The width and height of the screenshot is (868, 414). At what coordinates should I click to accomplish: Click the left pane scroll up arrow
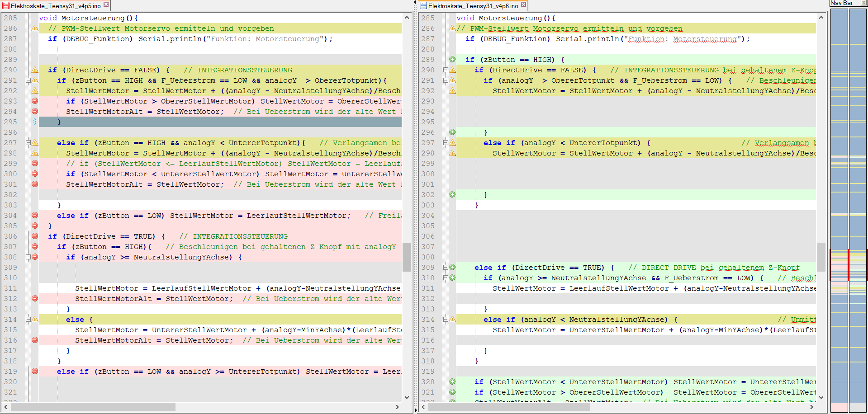click(x=407, y=18)
